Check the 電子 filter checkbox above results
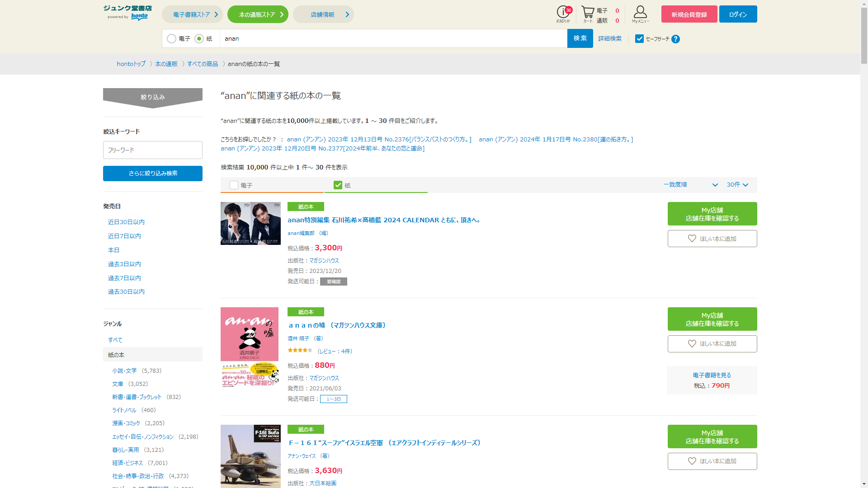 234,185
